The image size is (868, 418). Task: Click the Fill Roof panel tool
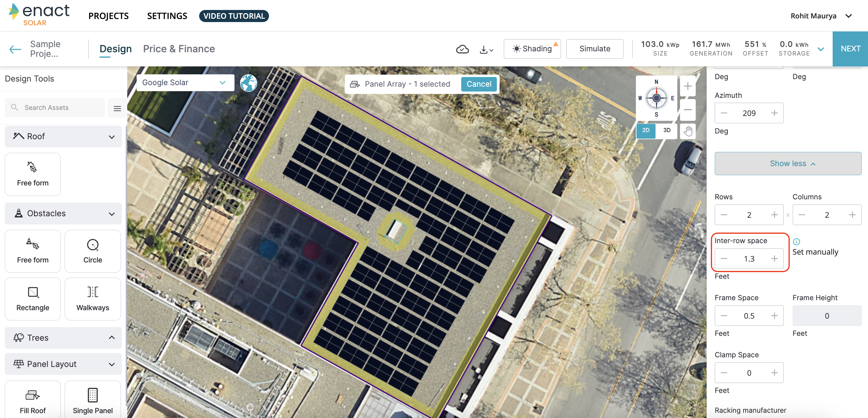tap(33, 400)
